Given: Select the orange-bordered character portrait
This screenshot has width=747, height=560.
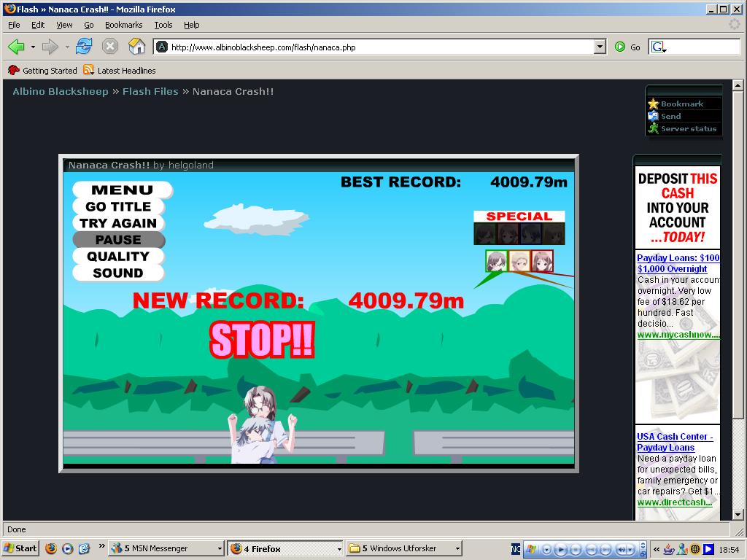Looking at the screenshot, I should click(x=519, y=261).
